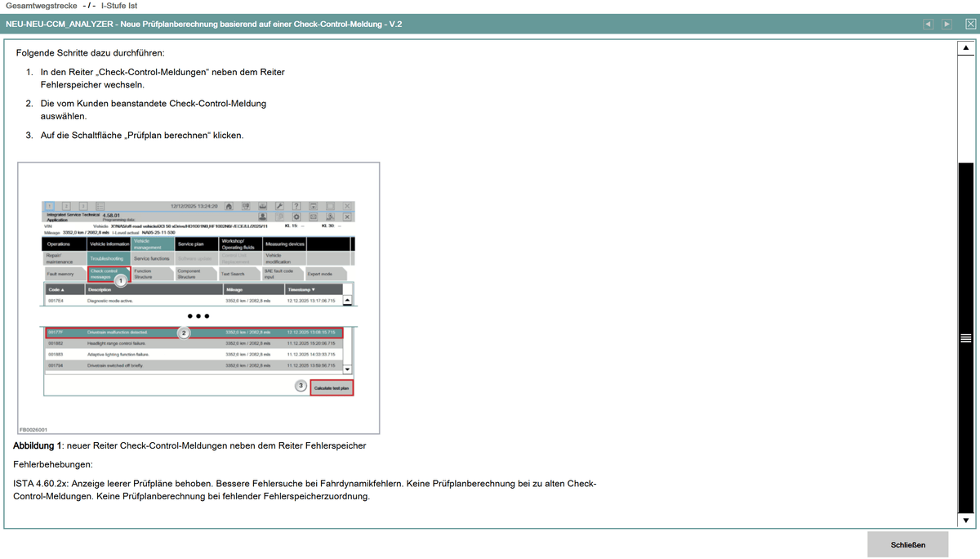Image resolution: width=980 pixels, height=559 pixels.
Task: Click the 'Abbildung 1' caption text
Action: tap(189, 445)
